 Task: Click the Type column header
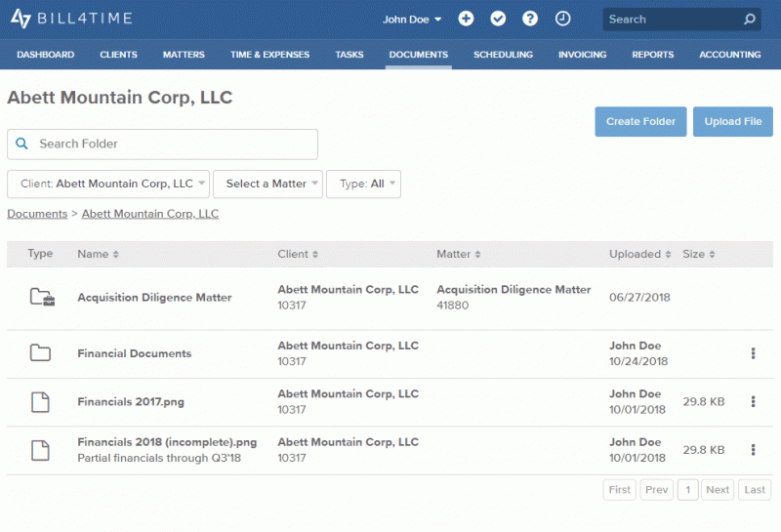point(40,254)
